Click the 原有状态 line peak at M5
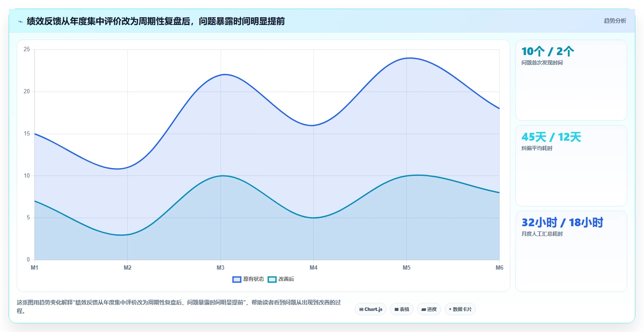Screen dimensions: 644x332 406,58
